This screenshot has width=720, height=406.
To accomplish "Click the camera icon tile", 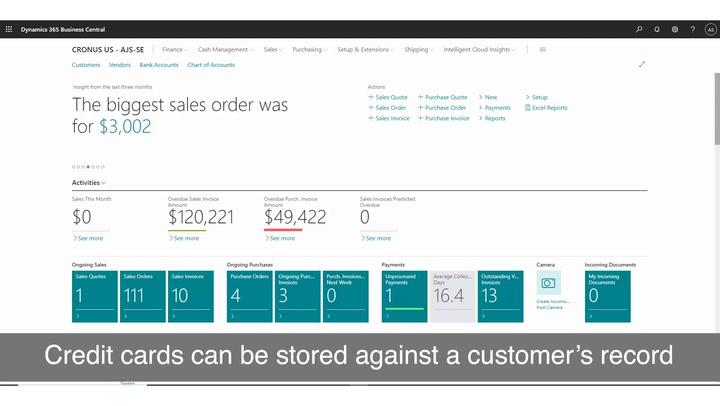I will tap(548, 283).
